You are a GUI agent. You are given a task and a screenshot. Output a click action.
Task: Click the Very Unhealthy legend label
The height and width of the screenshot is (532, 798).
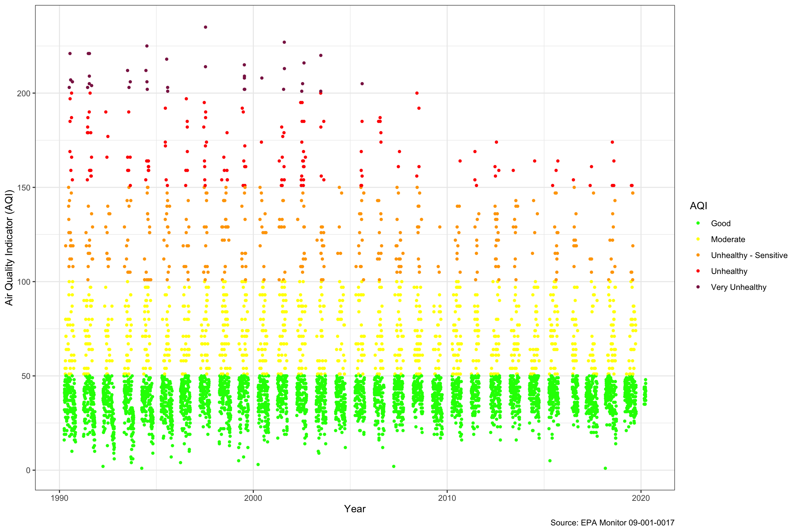point(738,287)
